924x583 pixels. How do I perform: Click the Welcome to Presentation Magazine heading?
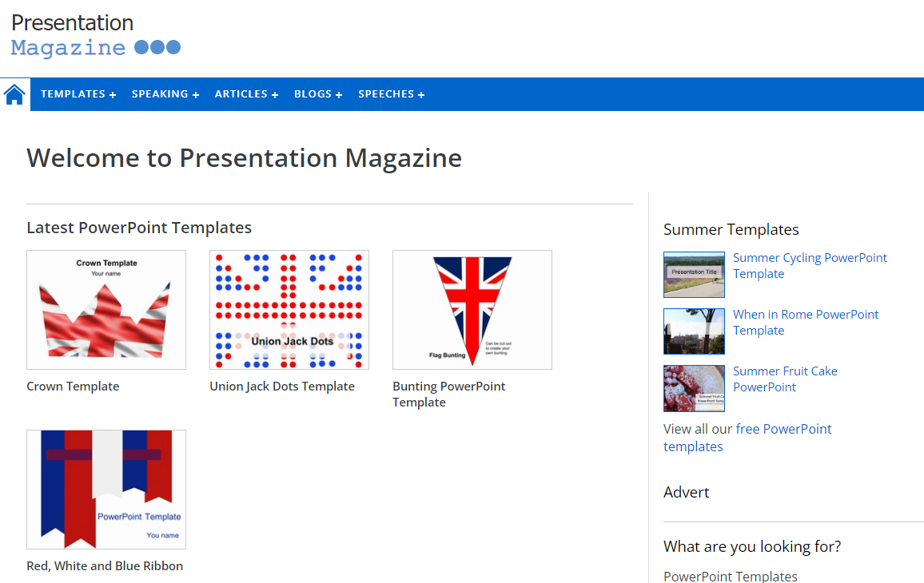[244, 158]
